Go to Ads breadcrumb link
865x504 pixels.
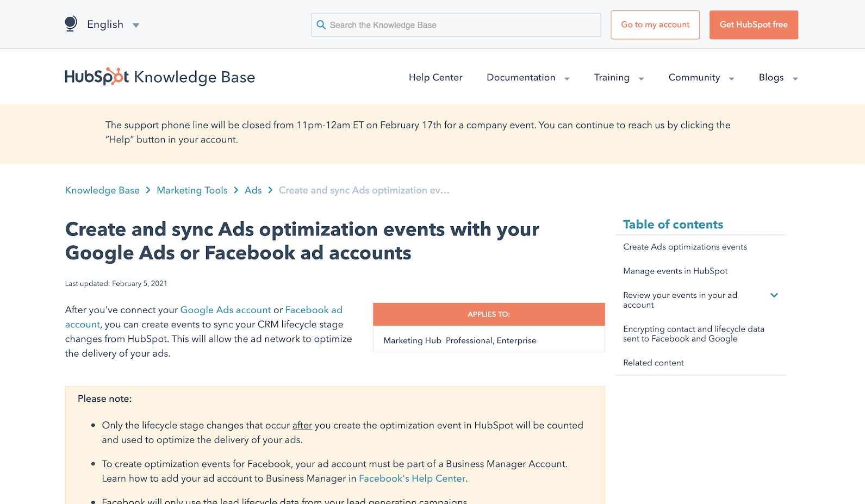[253, 190]
